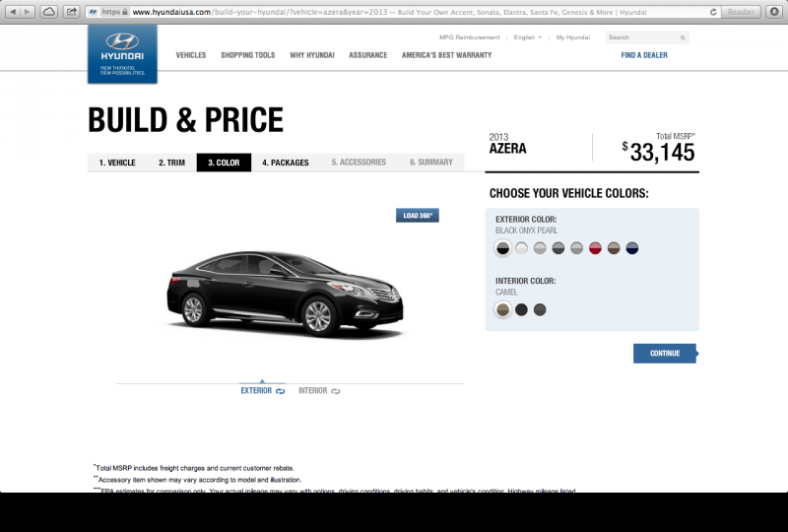This screenshot has height=532, width=788.
Task: Click the $33,145 Total MSRP value
Action: tap(658, 153)
